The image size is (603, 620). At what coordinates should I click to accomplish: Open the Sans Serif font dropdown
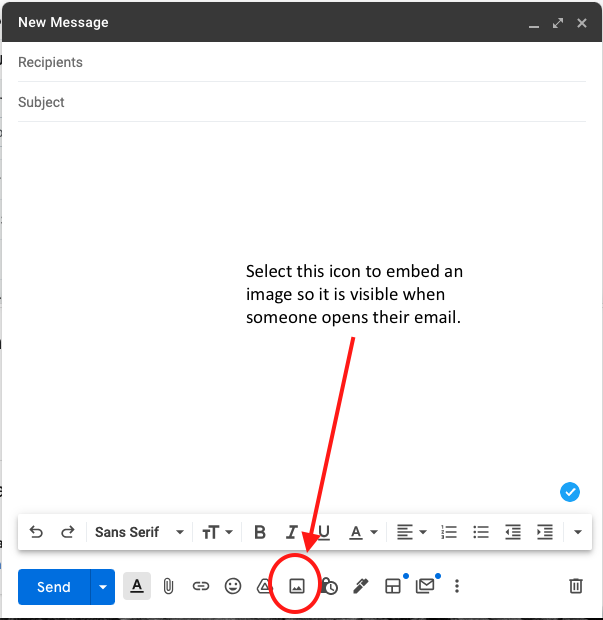139,532
